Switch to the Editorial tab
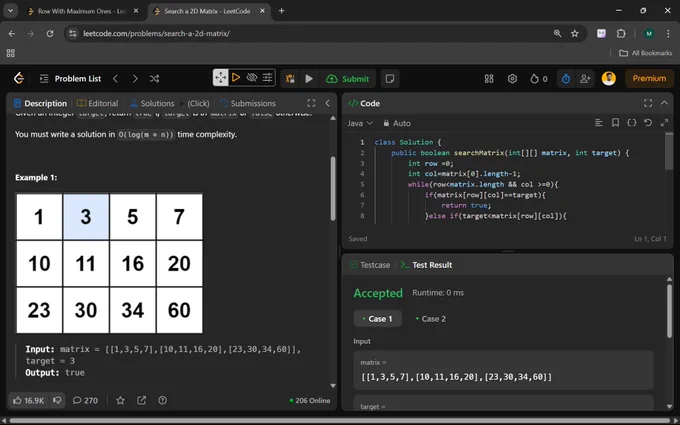This screenshot has width=680, height=425. (98, 103)
